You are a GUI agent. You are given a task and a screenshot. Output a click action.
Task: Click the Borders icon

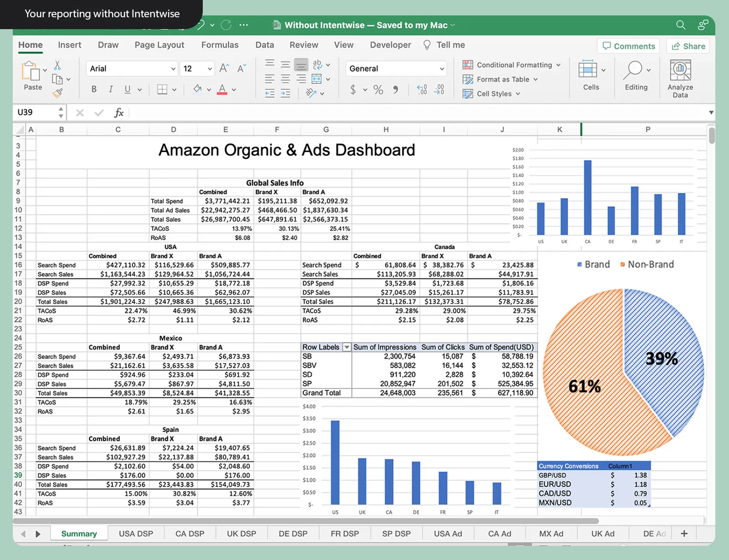click(162, 89)
